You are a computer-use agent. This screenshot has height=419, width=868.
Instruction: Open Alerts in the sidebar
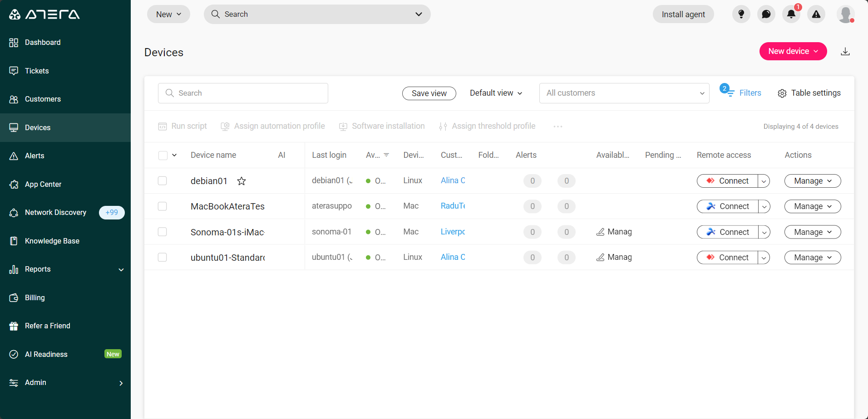click(x=65, y=156)
